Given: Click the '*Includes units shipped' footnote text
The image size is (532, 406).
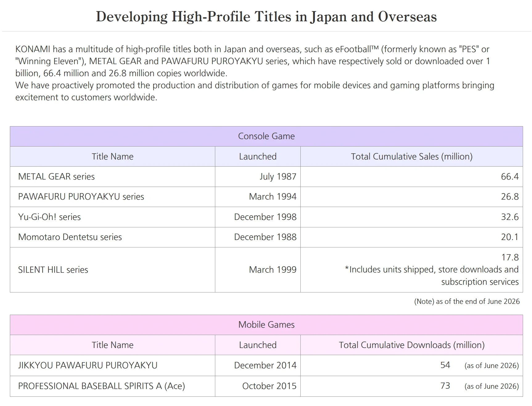Looking at the screenshot, I should pos(432,275).
